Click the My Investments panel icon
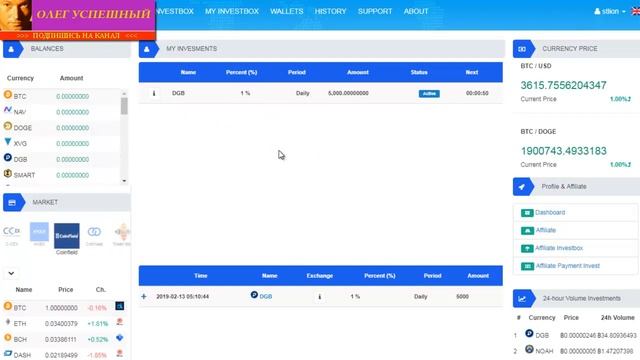This screenshot has height=360, width=640. pos(147,49)
